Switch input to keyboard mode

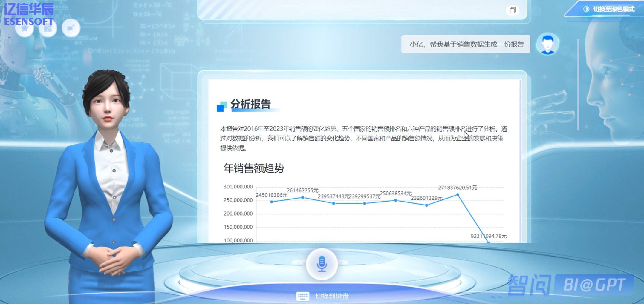(323, 296)
